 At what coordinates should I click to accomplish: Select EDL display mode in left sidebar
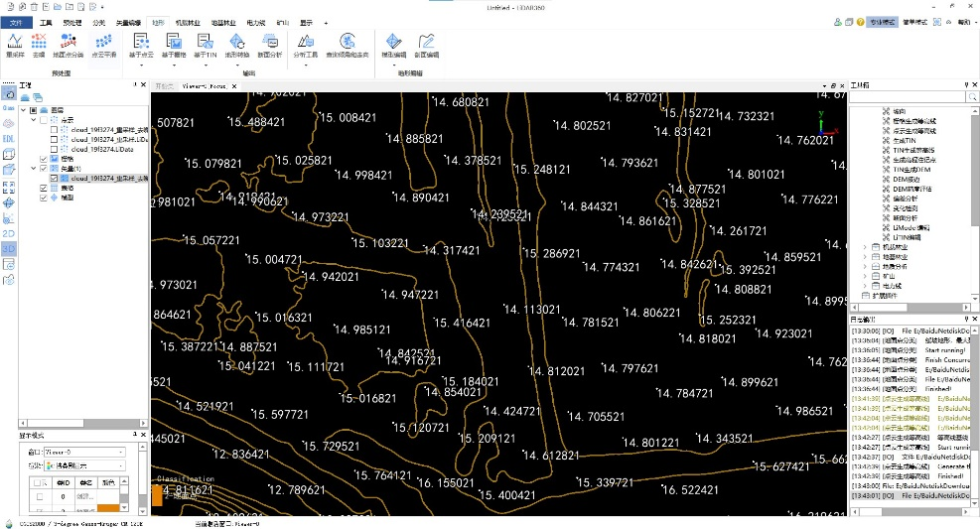[9, 139]
